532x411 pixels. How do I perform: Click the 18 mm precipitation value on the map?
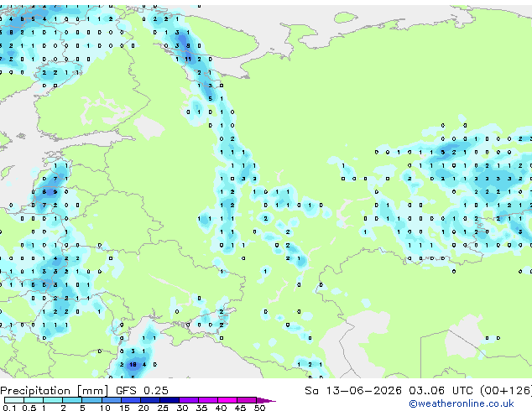pos(133,365)
